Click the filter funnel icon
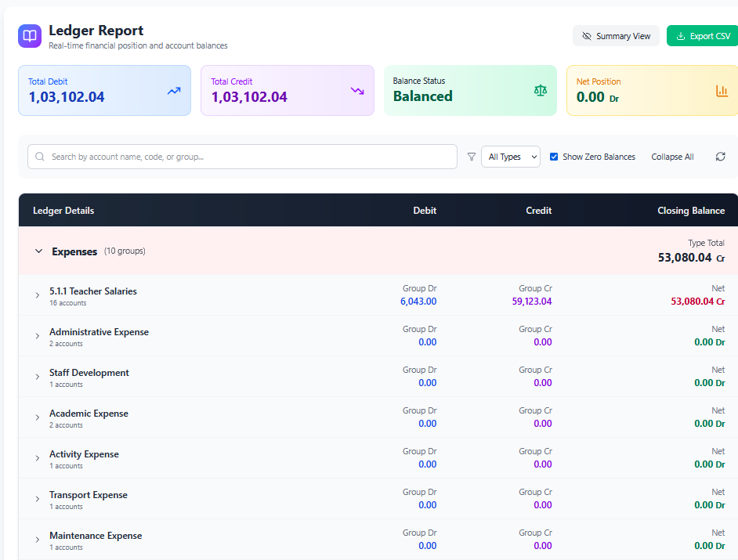The width and height of the screenshot is (738, 560). pyautogui.click(x=472, y=157)
